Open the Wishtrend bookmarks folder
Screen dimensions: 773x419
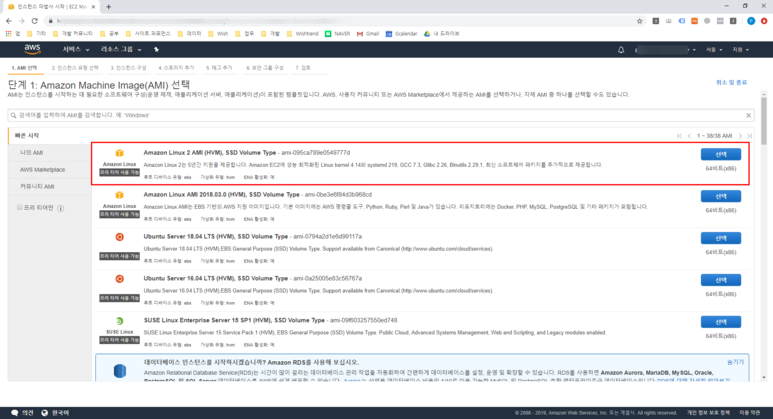(x=302, y=34)
